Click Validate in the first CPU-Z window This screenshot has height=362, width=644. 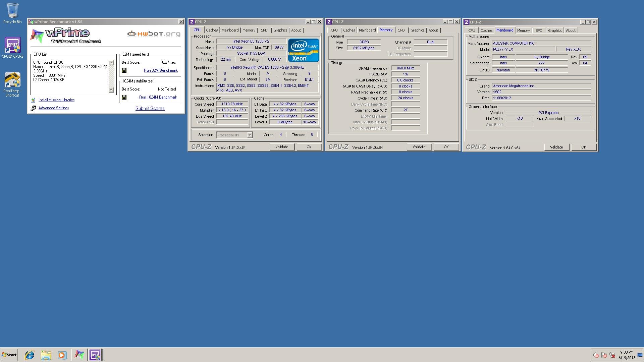click(x=282, y=146)
